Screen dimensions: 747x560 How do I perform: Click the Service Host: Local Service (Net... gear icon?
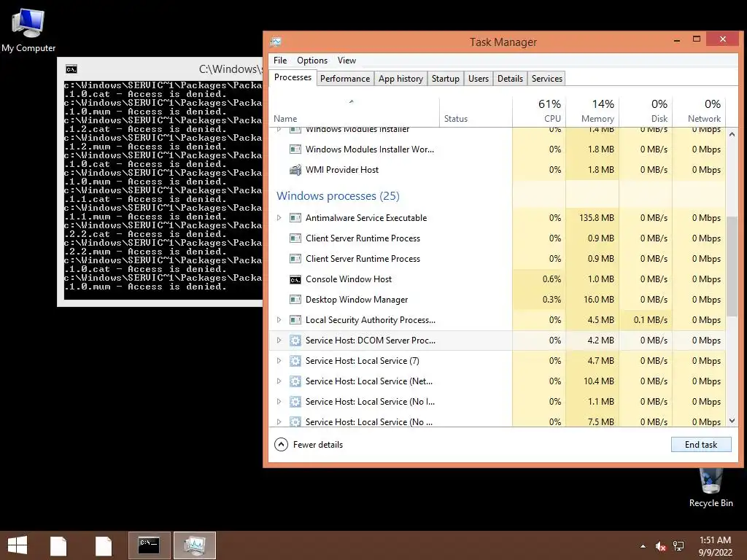[295, 381]
